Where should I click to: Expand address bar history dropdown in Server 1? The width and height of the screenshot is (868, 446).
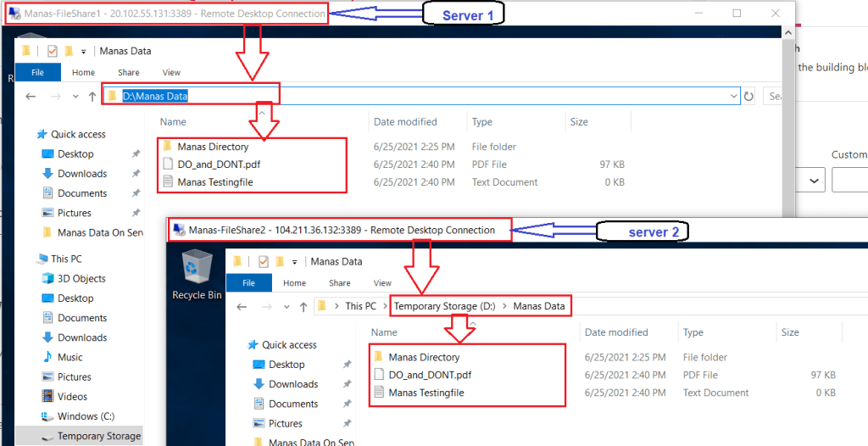(735, 96)
